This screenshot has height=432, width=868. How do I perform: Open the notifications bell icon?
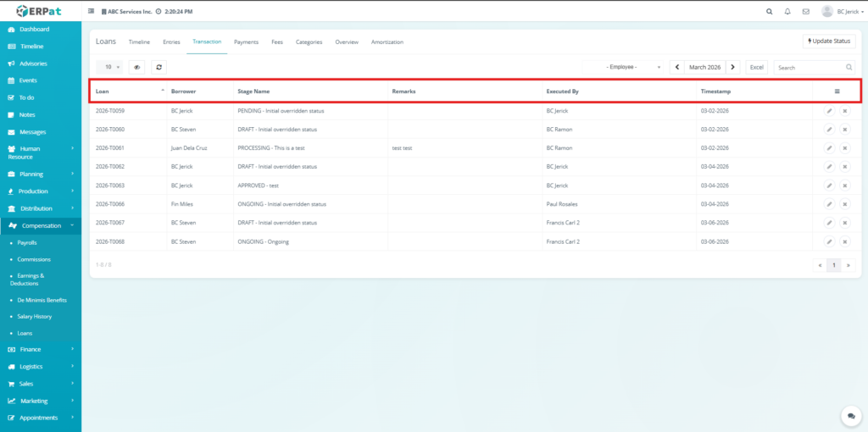tap(787, 12)
